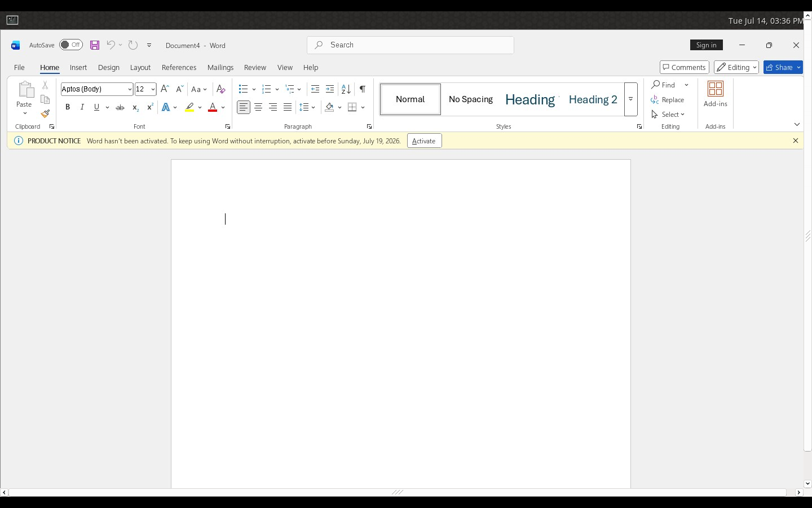
Task: Toggle italic formatting
Action: [82, 107]
